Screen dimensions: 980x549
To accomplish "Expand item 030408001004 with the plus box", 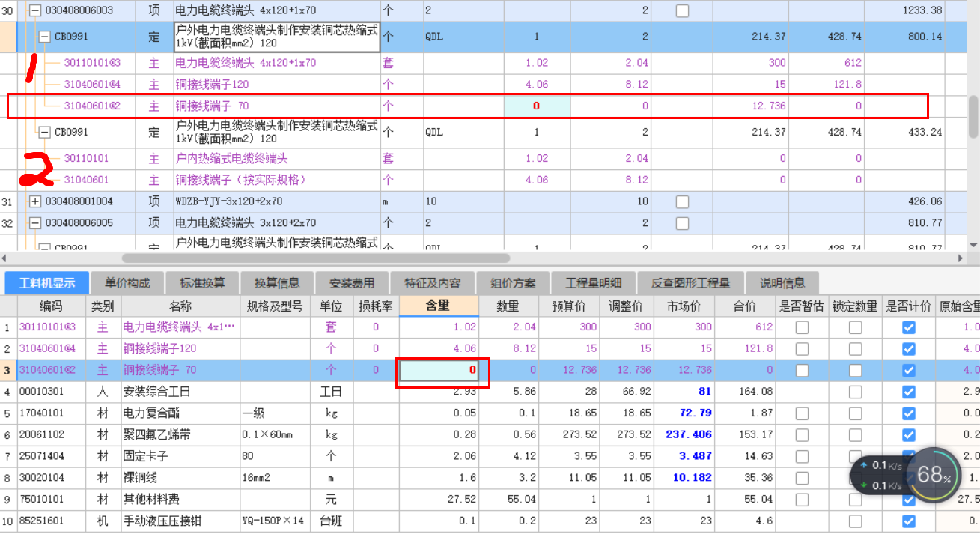I will 34,201.
